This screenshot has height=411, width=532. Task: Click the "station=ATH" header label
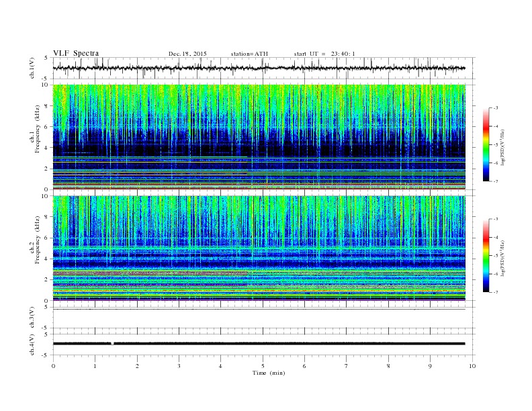point(249,54)
